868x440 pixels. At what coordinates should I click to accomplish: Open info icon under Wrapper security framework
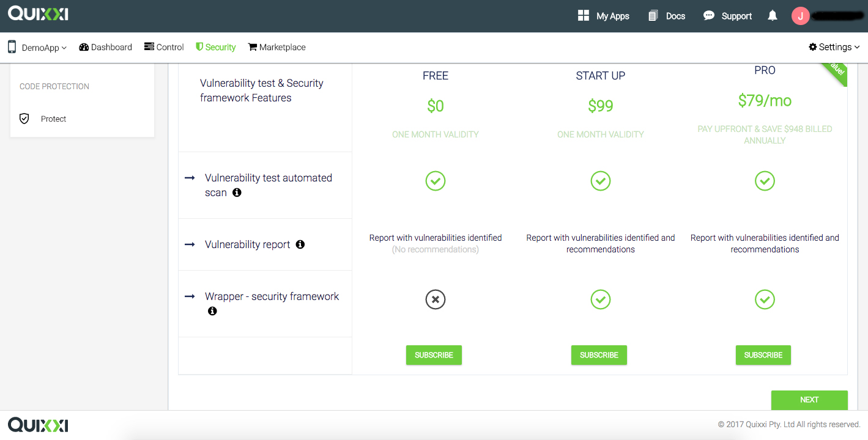[212, 311]
